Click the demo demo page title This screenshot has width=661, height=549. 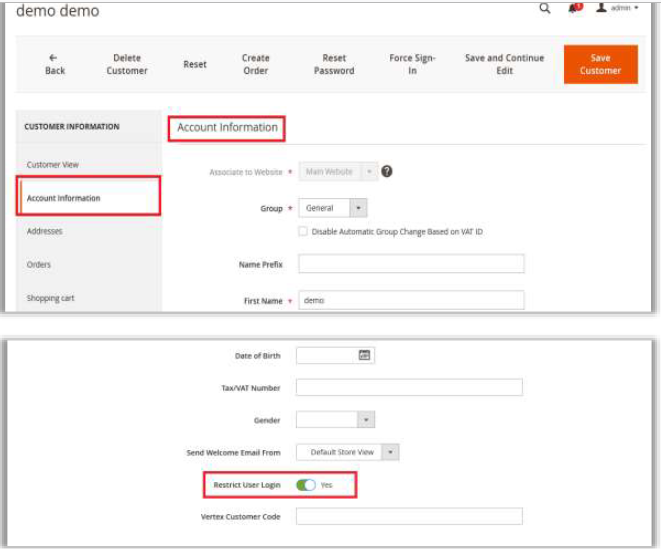point(58,11)
